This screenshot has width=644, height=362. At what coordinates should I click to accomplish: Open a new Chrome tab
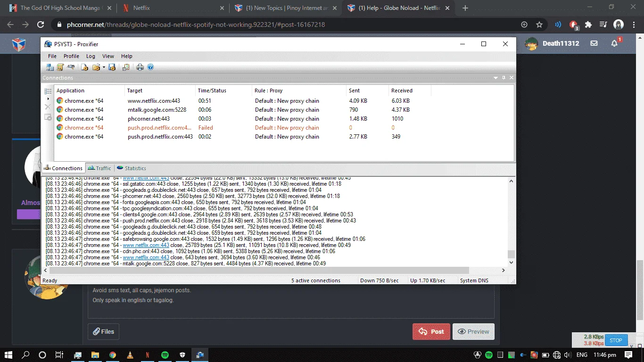coord(465,8)
